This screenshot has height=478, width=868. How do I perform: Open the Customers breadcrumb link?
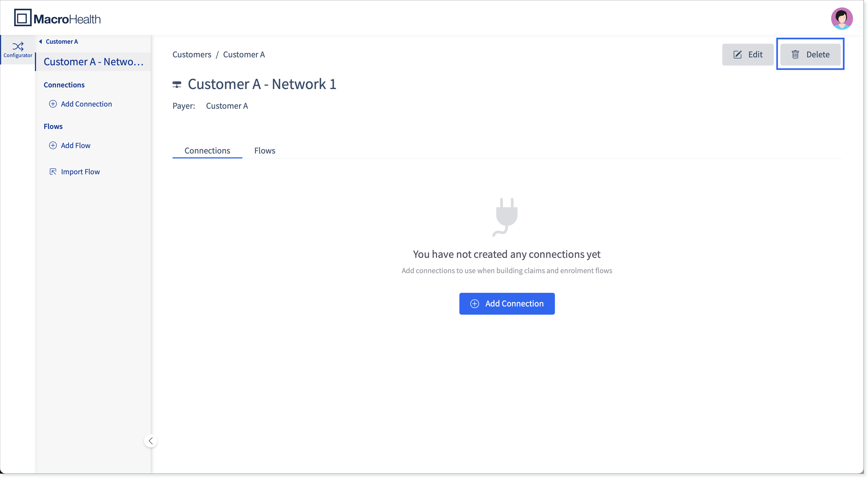[x=192, y=54]
